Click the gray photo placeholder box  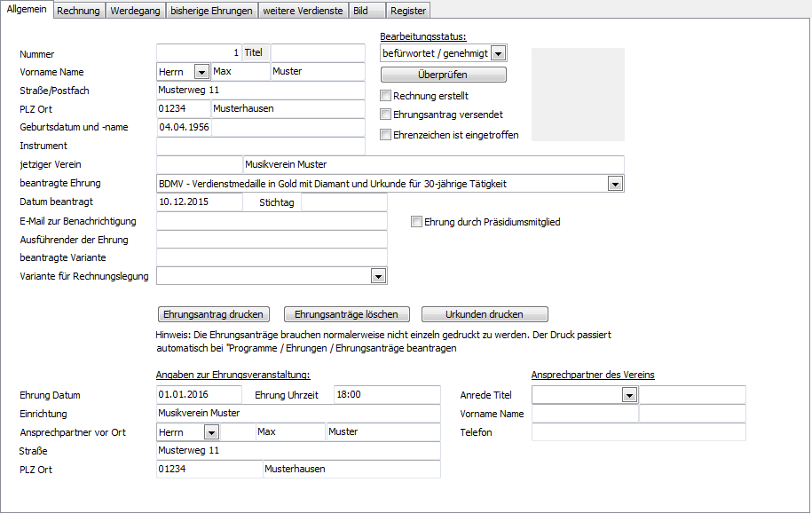[578, 94]
